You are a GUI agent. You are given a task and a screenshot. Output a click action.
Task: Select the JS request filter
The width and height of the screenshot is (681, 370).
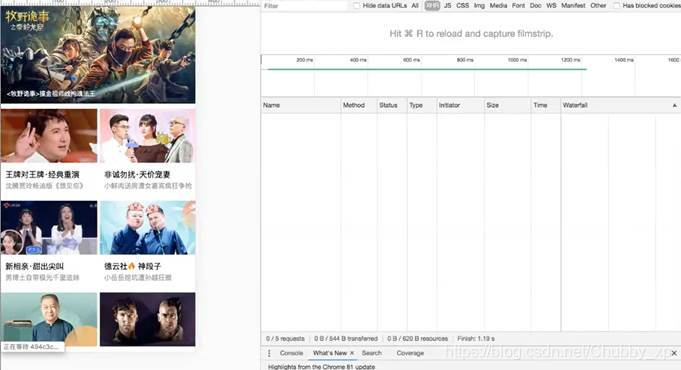pyautogui.click(x=447, y=6)
